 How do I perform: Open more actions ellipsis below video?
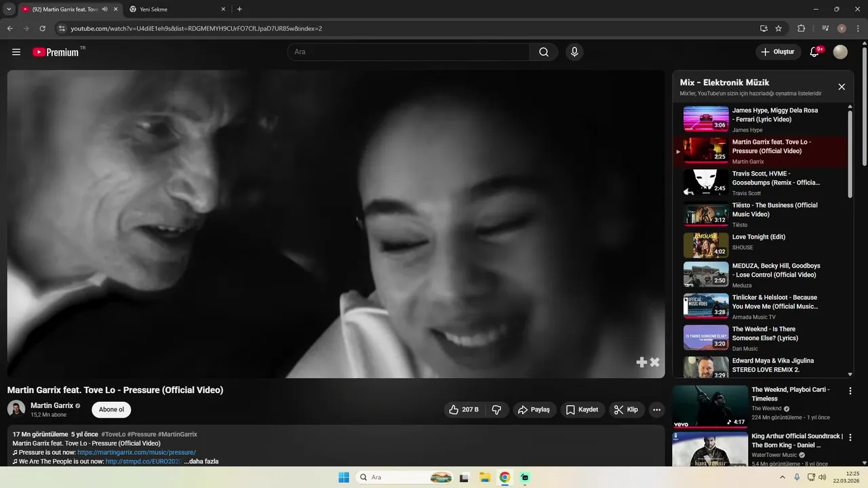656,409
